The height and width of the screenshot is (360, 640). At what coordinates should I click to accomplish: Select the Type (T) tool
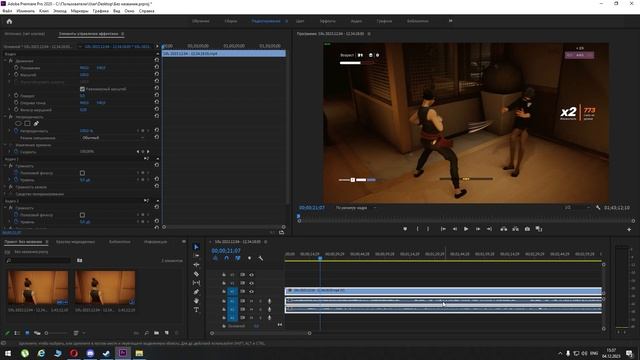tap(196, 310)
